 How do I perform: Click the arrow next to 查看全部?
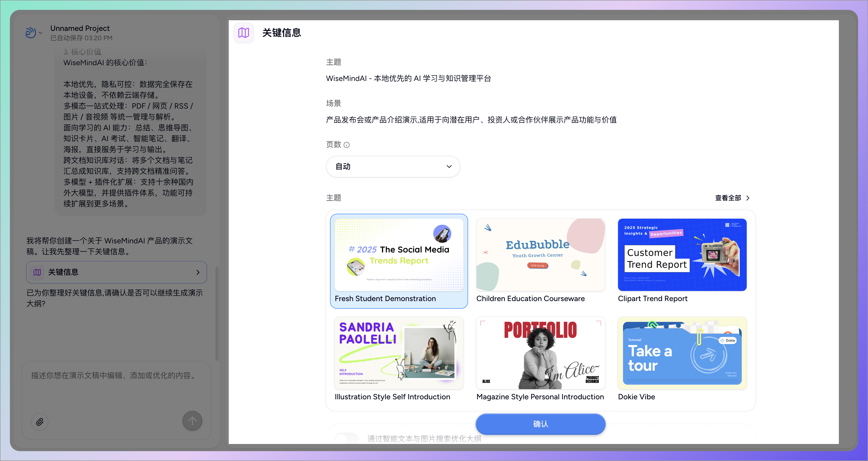[x=748, y=198]
